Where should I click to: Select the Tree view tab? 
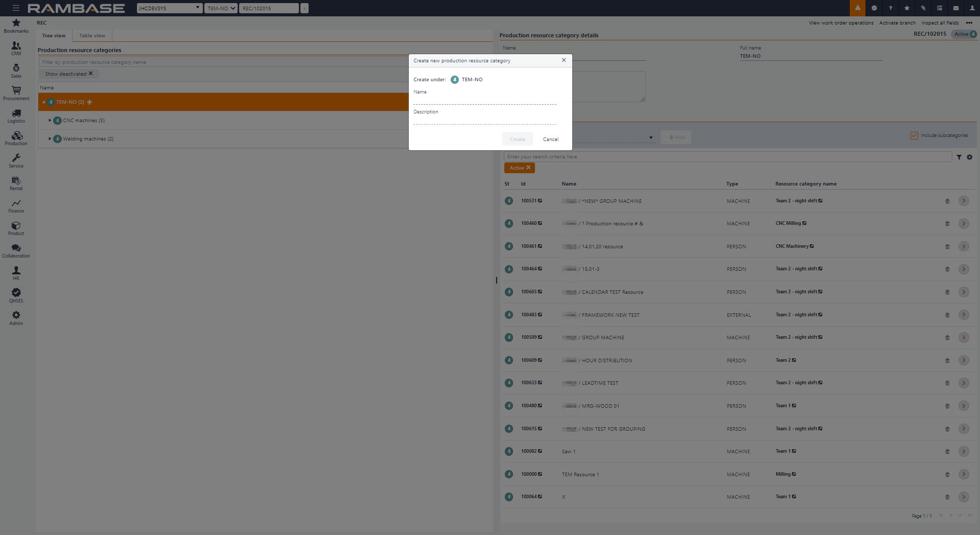(54, 36)
